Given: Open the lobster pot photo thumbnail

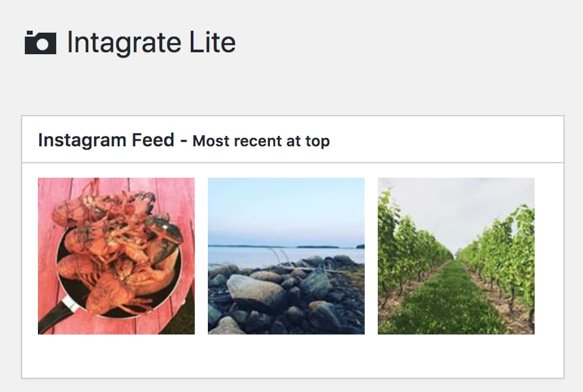Looking at the screenshot, I should pyautogui.click(x=116, y=256).
